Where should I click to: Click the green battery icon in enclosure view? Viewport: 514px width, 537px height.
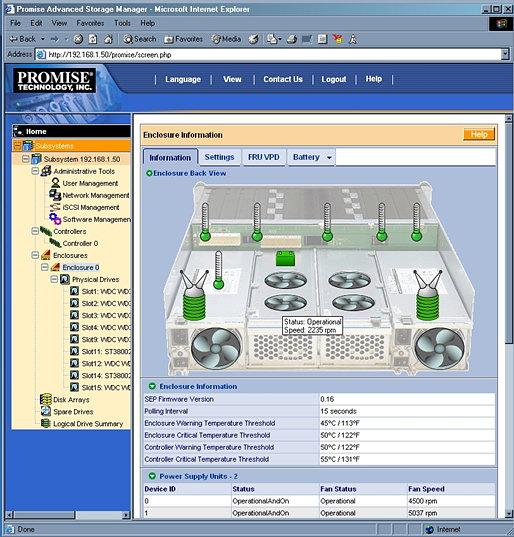tap(285, 258)
